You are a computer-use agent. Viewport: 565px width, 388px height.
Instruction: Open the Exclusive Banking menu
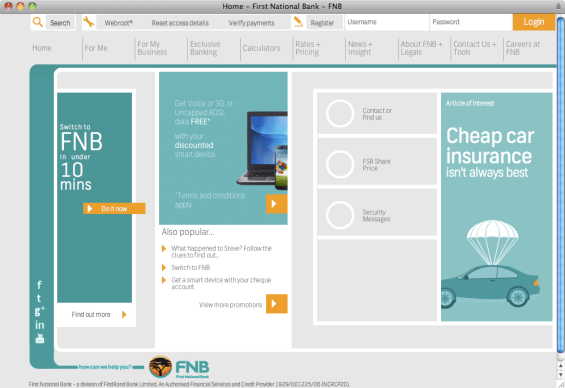[205, 48]
